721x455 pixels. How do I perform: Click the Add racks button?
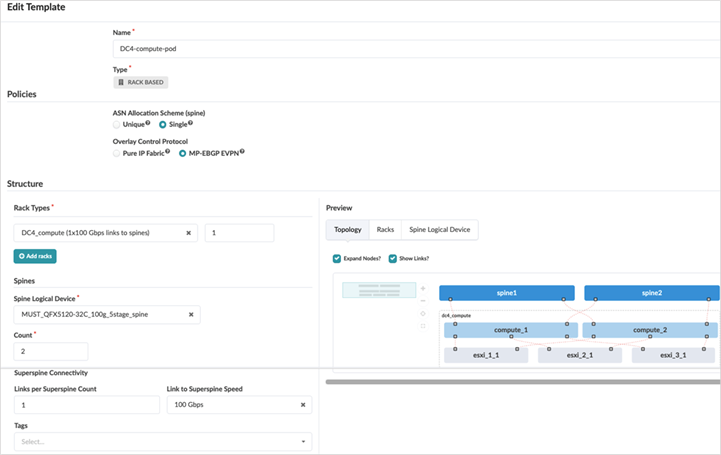pyautogui.click(x=35, y=256)
